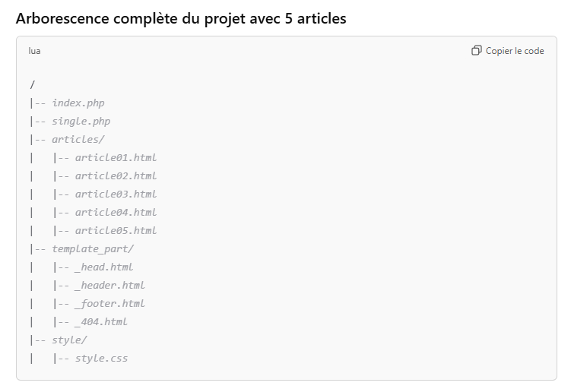Screen dimensions: 571x392
Task: Click _footer.html in the code block
Action: [109, 303]
